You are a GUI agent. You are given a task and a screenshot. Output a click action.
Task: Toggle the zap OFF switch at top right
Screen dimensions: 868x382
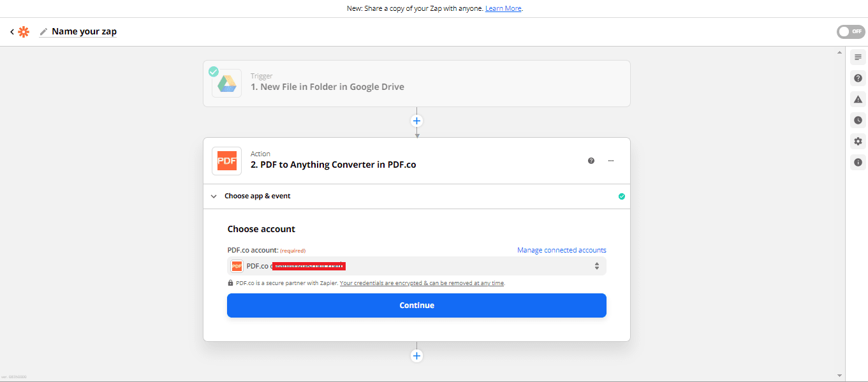(851, 31)
